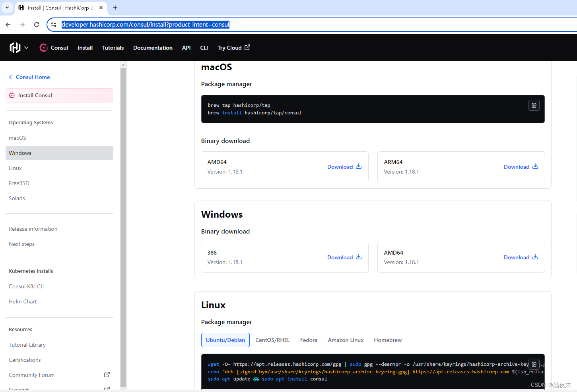Click sidebar scrollbar up arrow
The image size is (577, 392).
coord(123,64)
